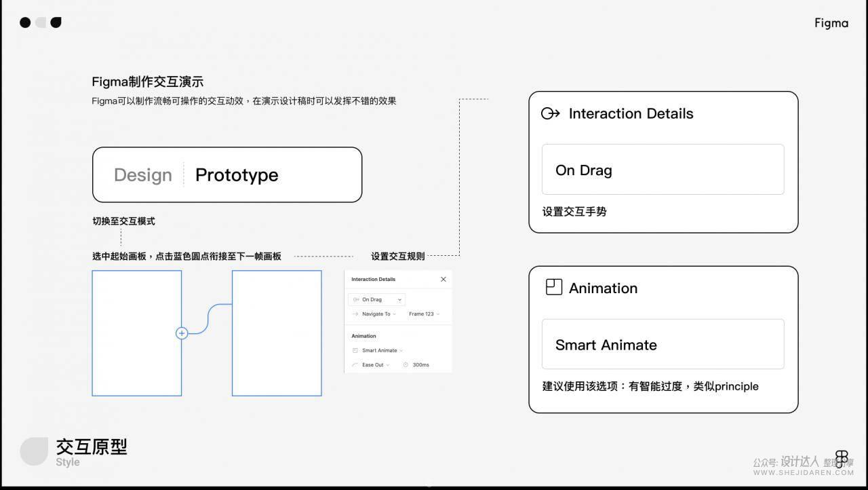Click the '选中起始画板' instruction text
868x490 pixels.
tap(186, 257)
